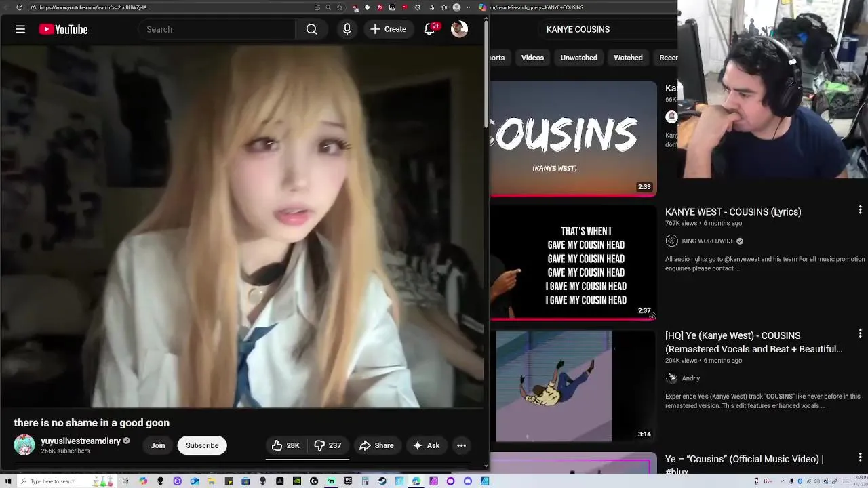Switch to the Edge browser taskbar icon
The image size is (868, 488).
pyautogui.click(x=416, y=481)
